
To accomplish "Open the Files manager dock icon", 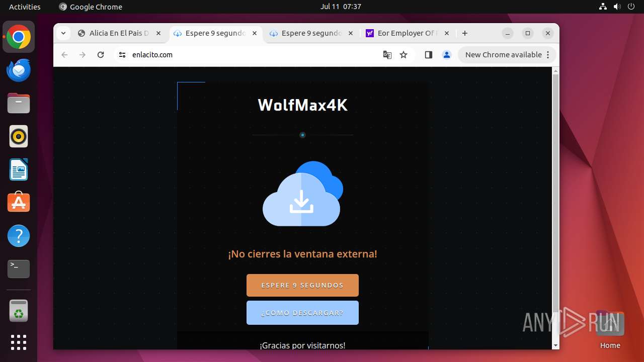I will [19, 104].
